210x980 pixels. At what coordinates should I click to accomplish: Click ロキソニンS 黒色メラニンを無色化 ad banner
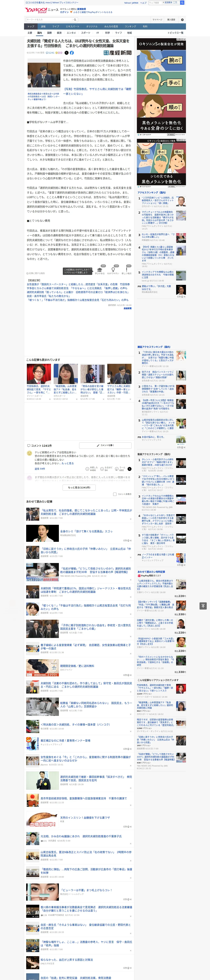tap(162, 87)
